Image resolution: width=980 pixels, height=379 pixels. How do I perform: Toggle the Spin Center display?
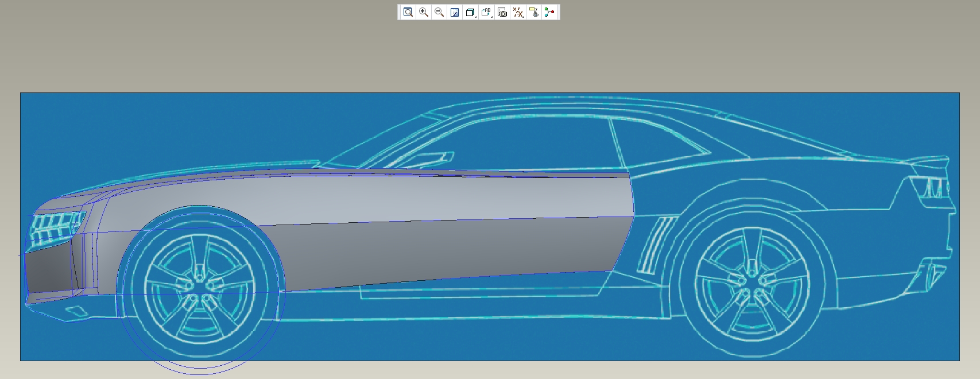point(549,12)
